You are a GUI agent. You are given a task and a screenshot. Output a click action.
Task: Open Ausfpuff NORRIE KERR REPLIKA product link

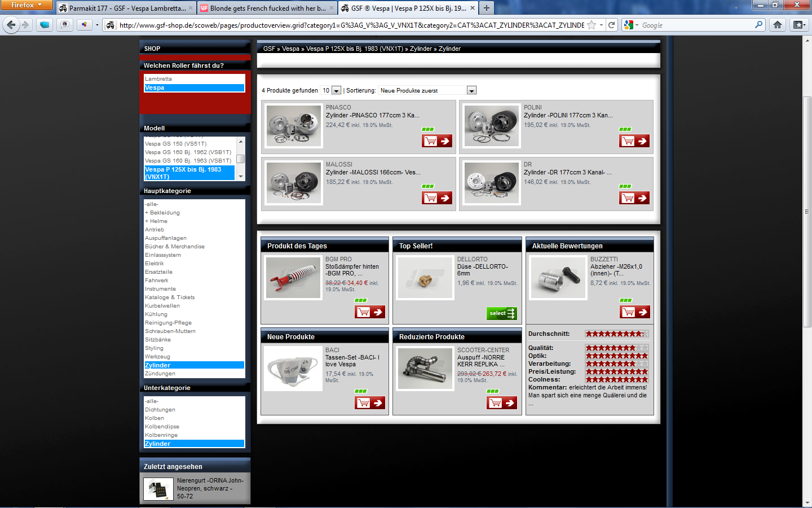click(481, 361)
